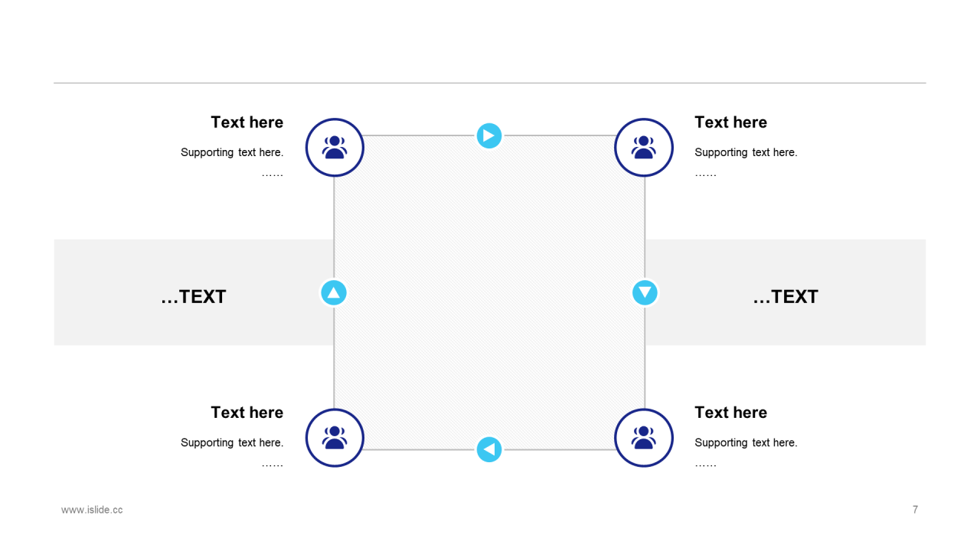Select the bottom-right "Text here" heading
This screenshot has width=980, height=551.
730,412
